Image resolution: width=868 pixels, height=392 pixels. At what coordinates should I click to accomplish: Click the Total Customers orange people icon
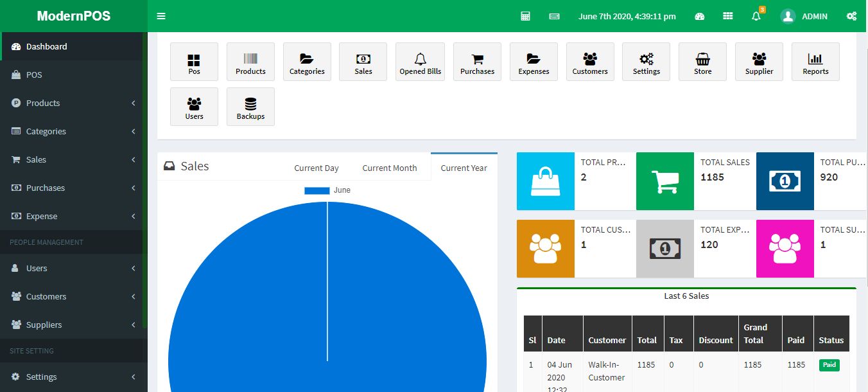click(x=546, y=249)
